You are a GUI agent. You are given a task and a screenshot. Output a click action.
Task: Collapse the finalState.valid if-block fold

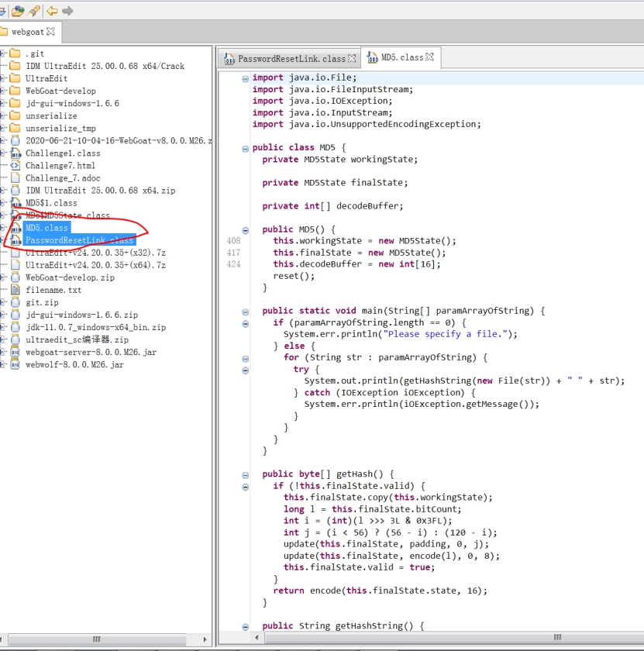245,487
